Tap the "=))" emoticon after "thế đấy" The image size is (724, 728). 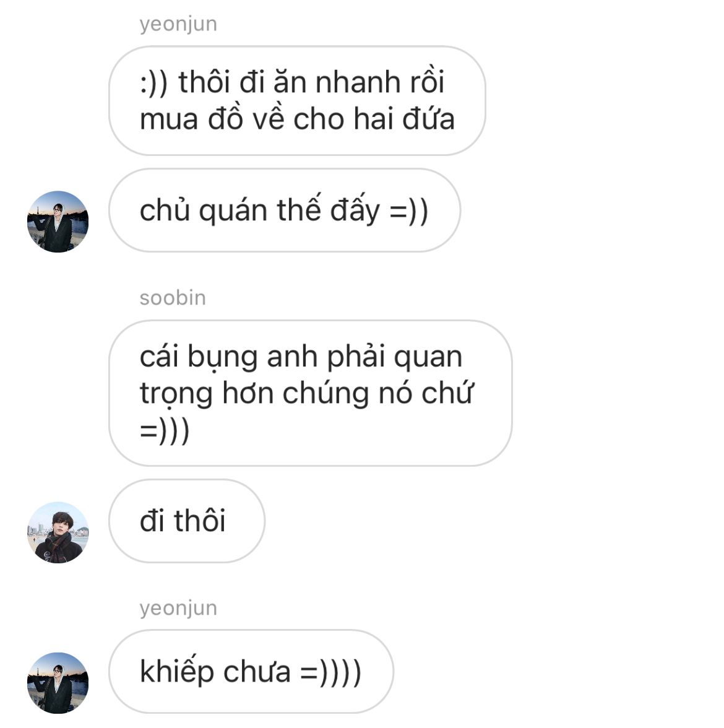click(408, 212)
